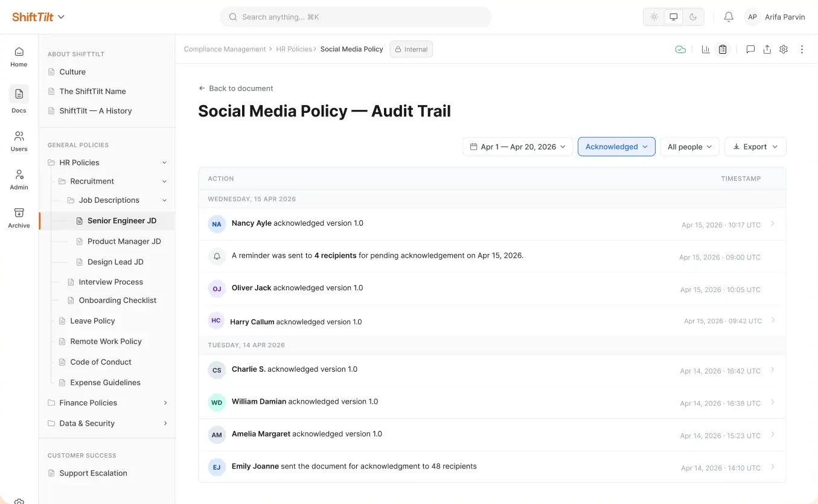818x504 pixels.
Task: Open the All people filter dropdown
Action: [690, 147]
